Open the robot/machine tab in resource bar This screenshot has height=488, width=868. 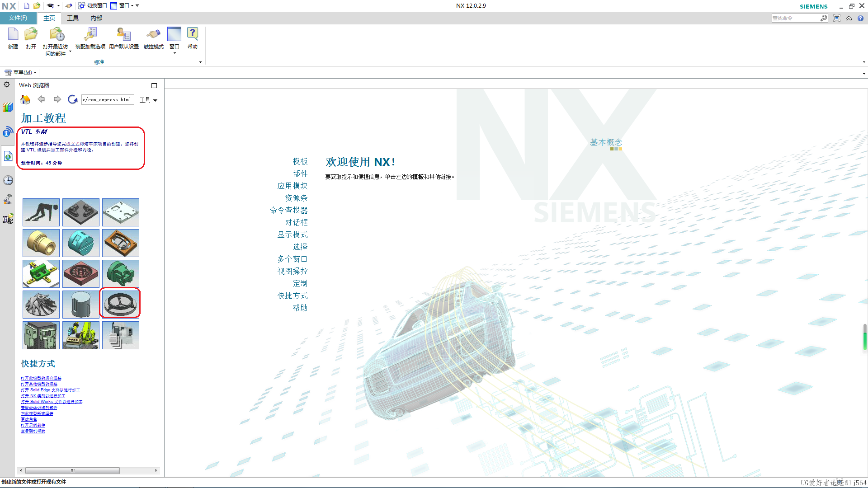8,199
